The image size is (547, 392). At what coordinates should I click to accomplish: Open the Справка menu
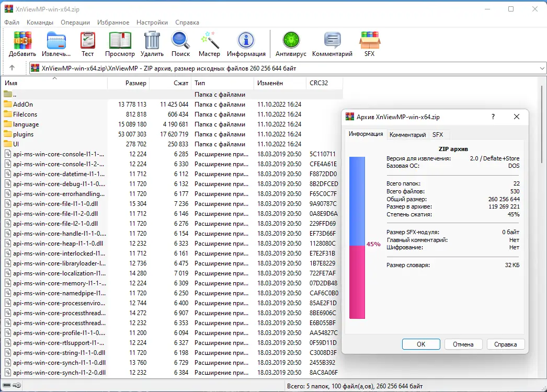click(187, 22)
